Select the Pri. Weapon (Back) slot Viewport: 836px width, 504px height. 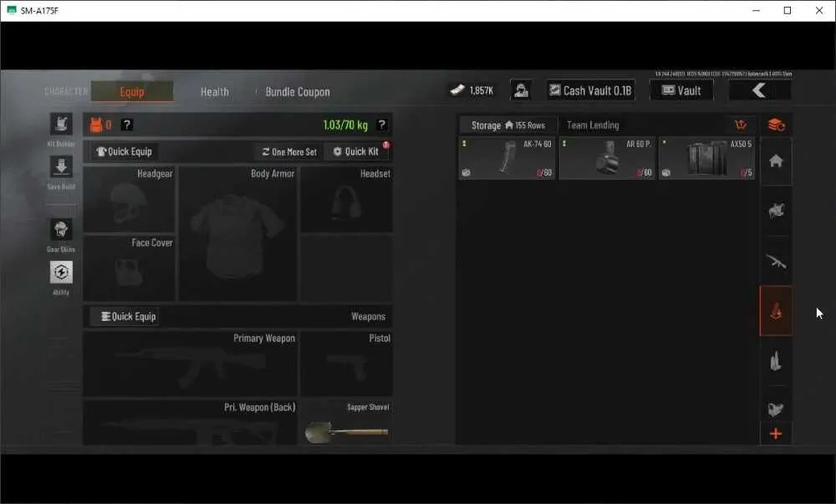coord(191,422)
